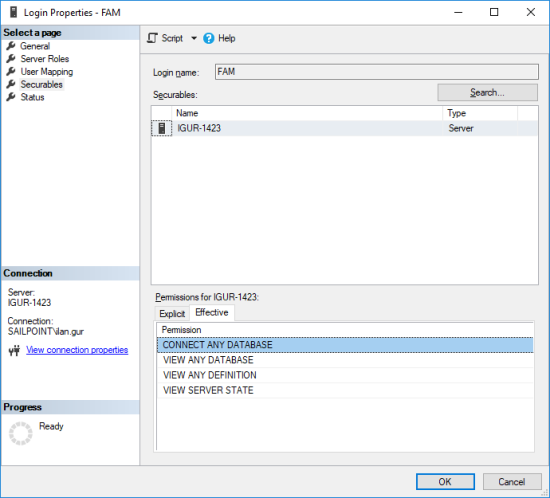Viewport: 550px width, 498px height.
Task: Click the wrench icon beside General
Action: [11, 46]
